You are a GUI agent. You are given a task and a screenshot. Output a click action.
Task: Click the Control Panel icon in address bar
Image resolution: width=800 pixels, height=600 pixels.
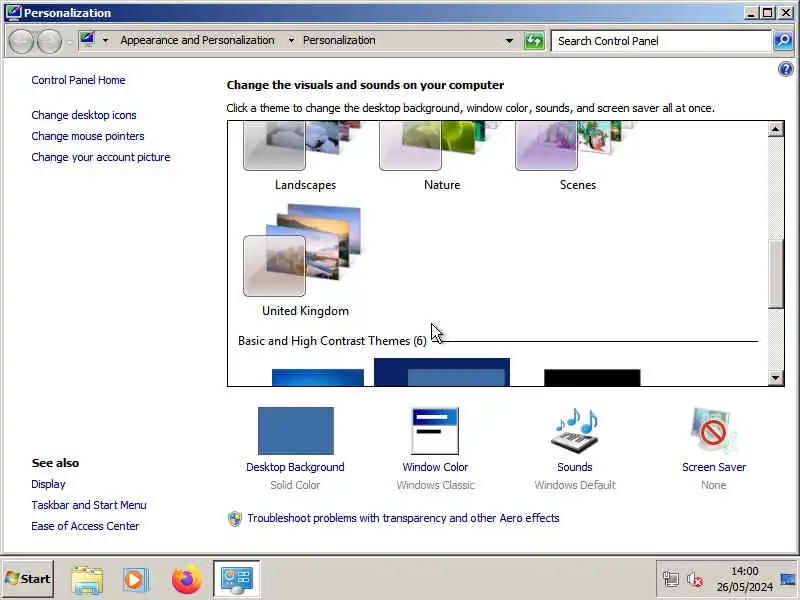coord(87,39)
